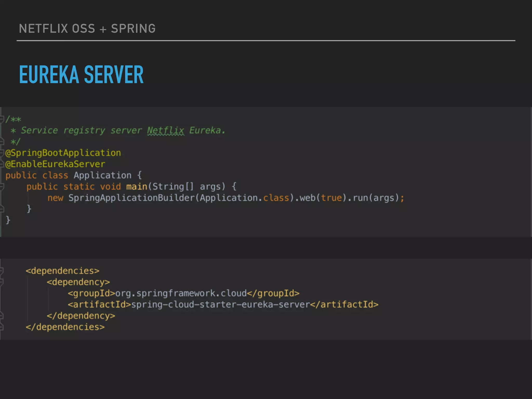532x399 pixels.
Task: Click the slide heading EUREKA SERVER
Action: (x=81, y=75)
